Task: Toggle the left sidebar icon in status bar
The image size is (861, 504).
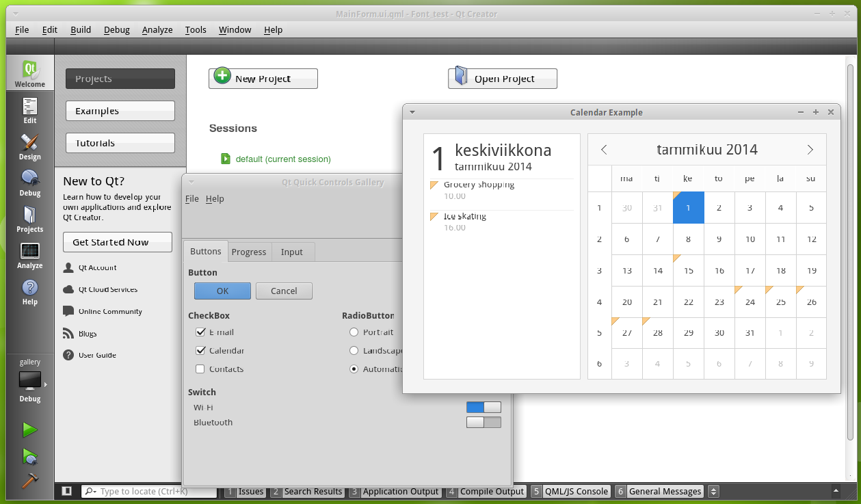Action: 66,491
